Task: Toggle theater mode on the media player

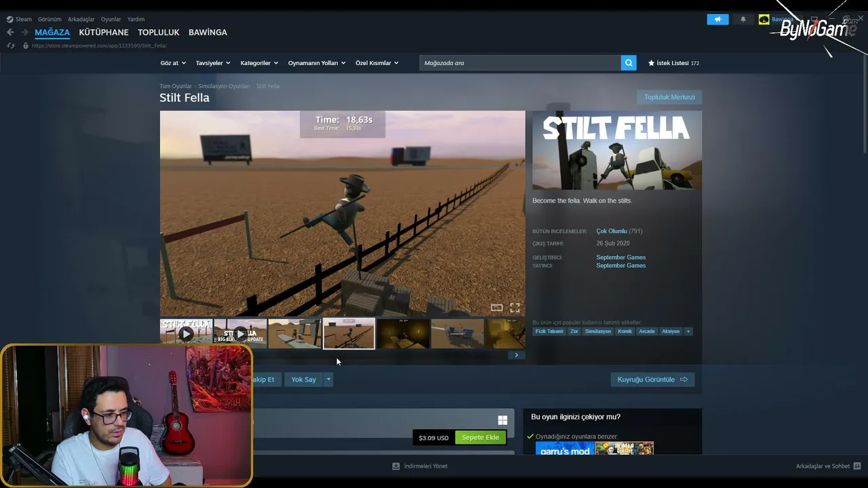Action: [x=497, y=308]
